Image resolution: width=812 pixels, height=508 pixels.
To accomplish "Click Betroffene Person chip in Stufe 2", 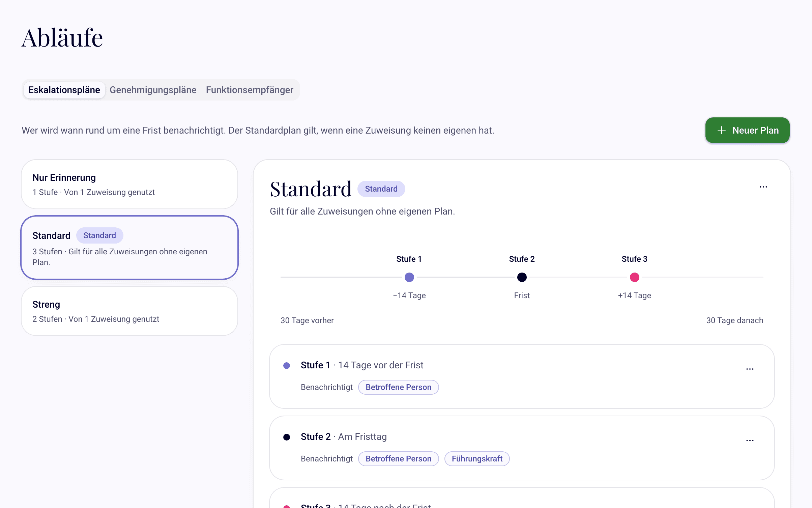I will [399, 459].
